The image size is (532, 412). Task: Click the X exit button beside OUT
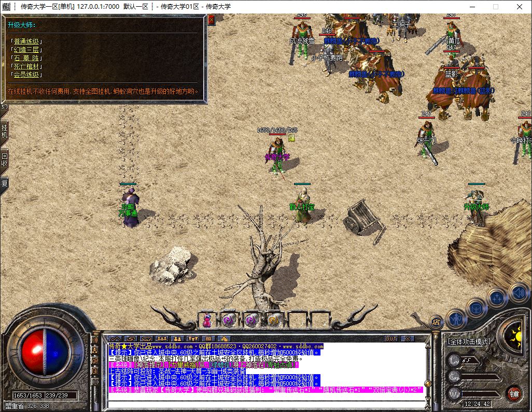point(408,338)
